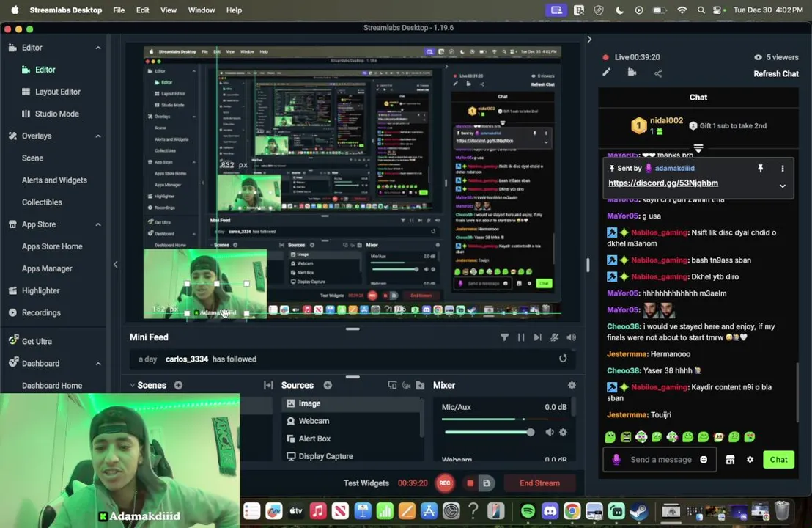The width and height of the screenshot is (812, 528).
Task: Expand the chat leaderboard arrow
Action: [698, 149]
